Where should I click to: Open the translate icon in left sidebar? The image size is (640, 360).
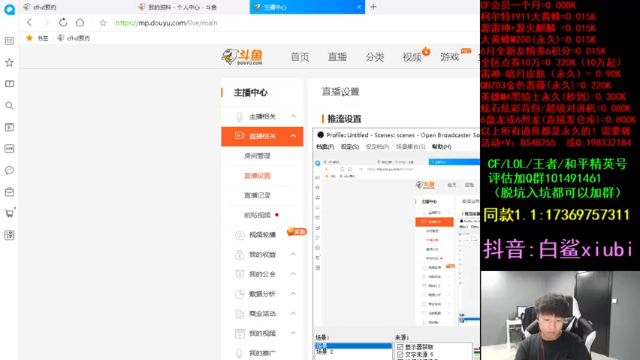(x=9, y=235)
